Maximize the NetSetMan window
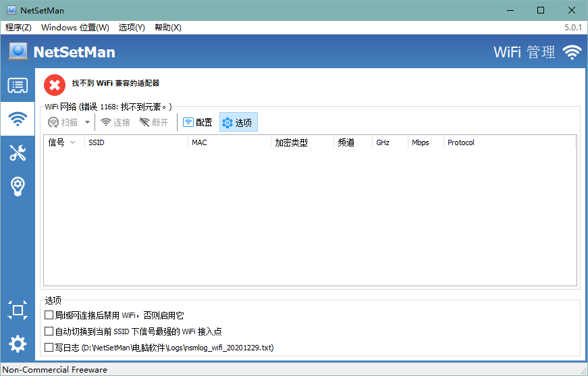 click(x=541, y=10)
